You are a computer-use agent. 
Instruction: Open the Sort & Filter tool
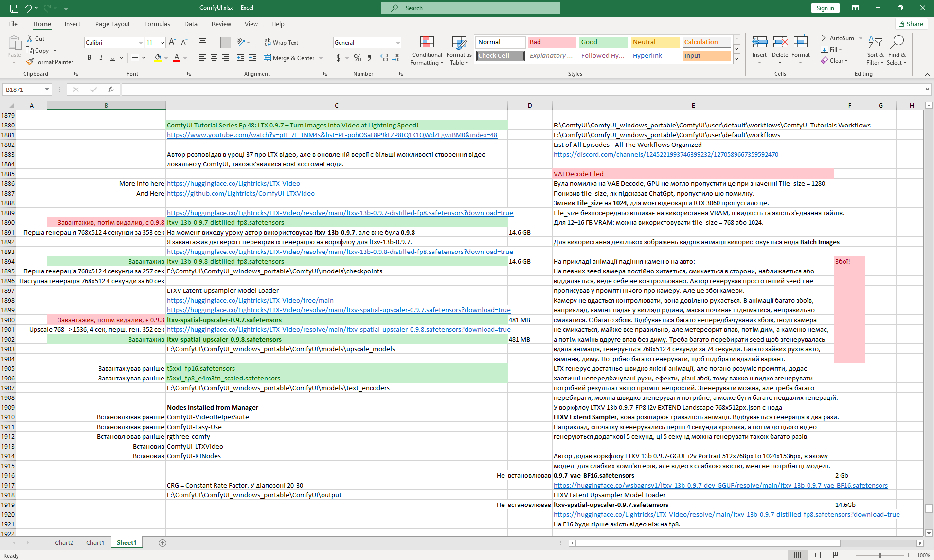coord(875,43)
